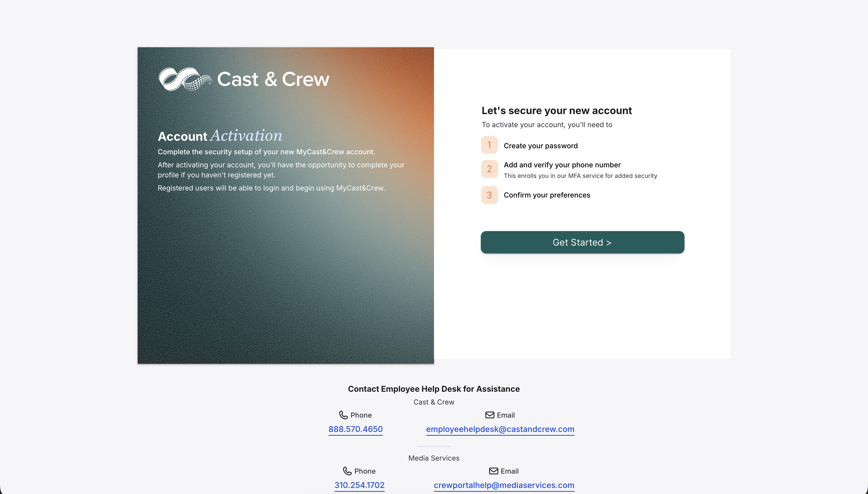Click the Get Started button
Image resolution: width=868 pixels, height=494 pixels.
click(582, 242)
